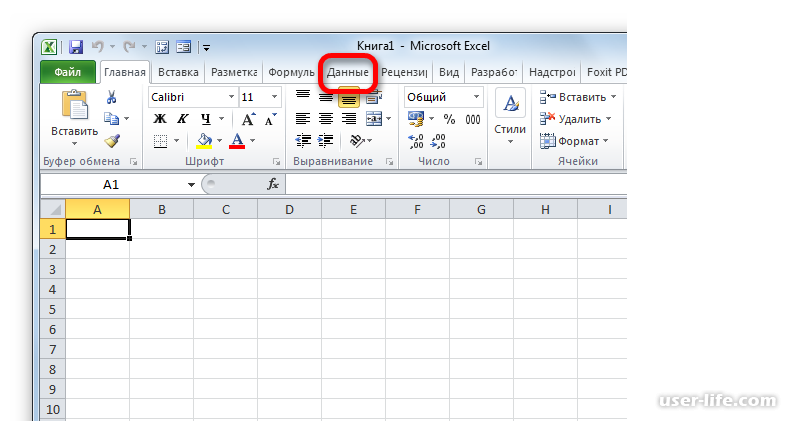The height and width of the screenshot is (421, 792).
Task: Select row 5 header
Action: [x=53, y=309]
